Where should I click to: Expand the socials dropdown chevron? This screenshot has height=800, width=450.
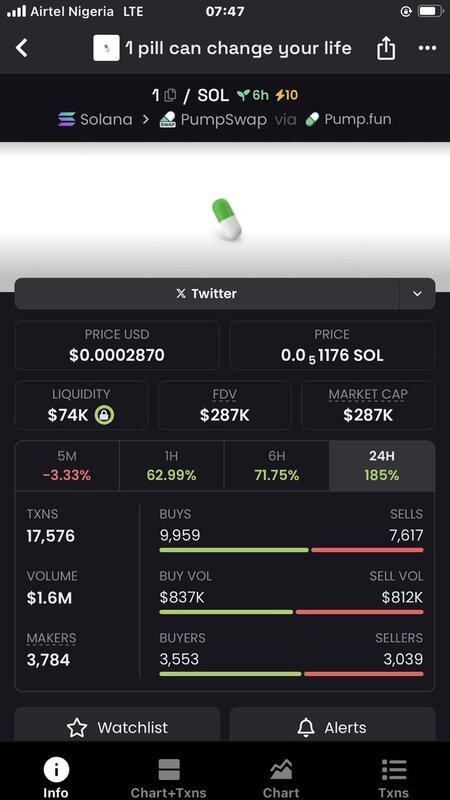pos(417,293)
